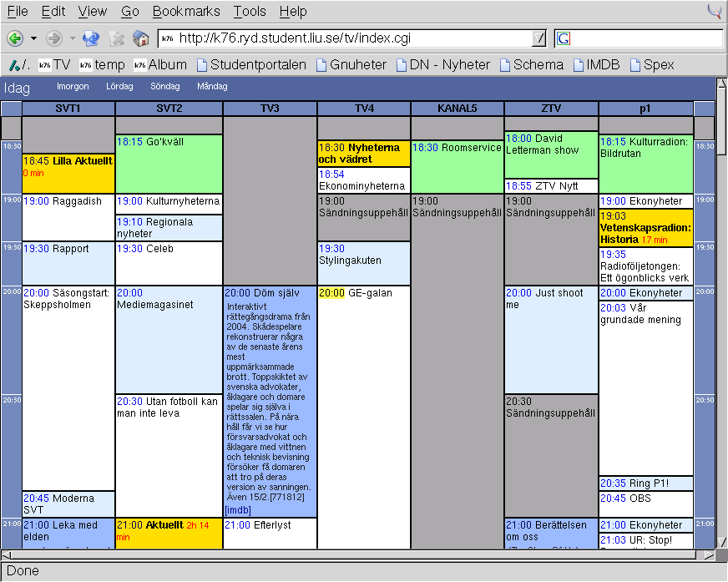Image resolution: width=728 pixels, height=582 pixels.
Task: Click the green Back arrow button
Action: coord(15,38)
